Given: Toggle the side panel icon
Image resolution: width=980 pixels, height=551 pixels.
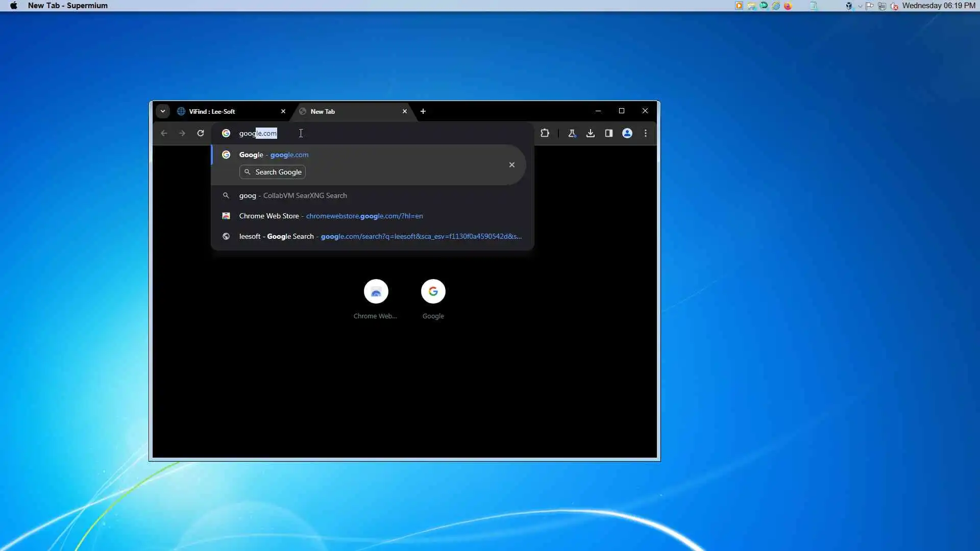Looking at the screenshot, I should [x=608, y=133].
